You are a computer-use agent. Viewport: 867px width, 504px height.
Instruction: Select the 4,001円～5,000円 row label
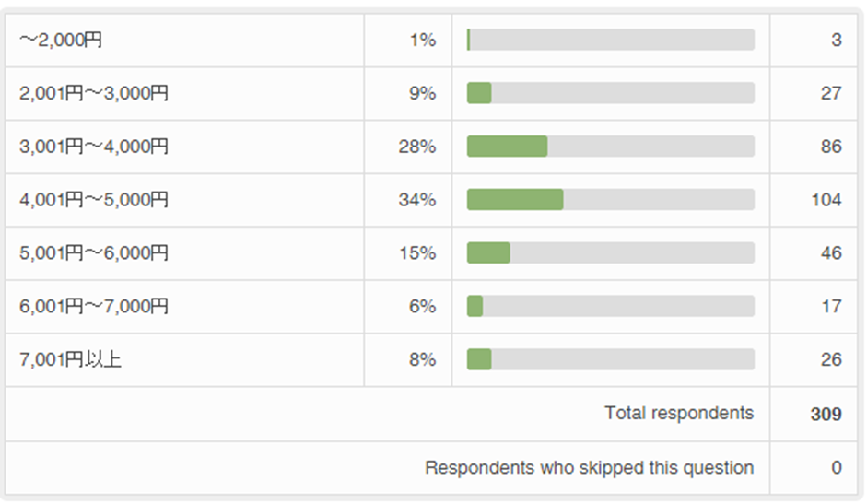point(94,200)
